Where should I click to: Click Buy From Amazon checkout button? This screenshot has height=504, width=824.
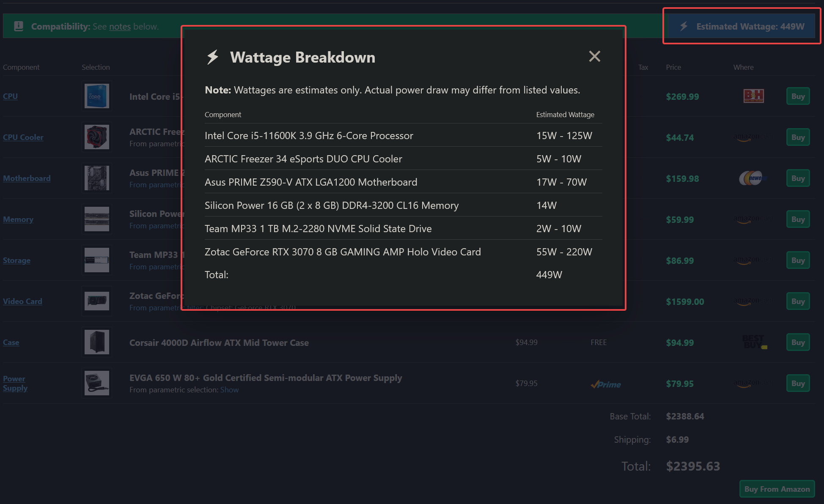point(777,487)
